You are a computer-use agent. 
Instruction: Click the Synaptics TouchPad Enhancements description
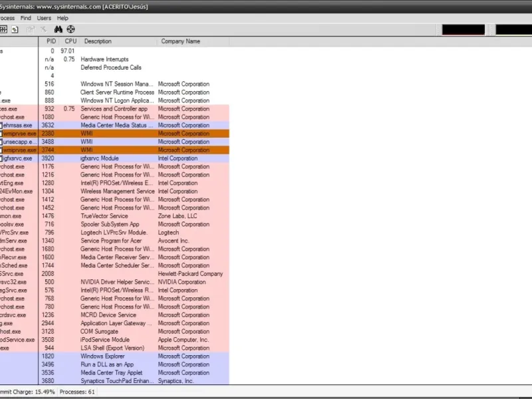pyautogui.click(x=117, y=380)
